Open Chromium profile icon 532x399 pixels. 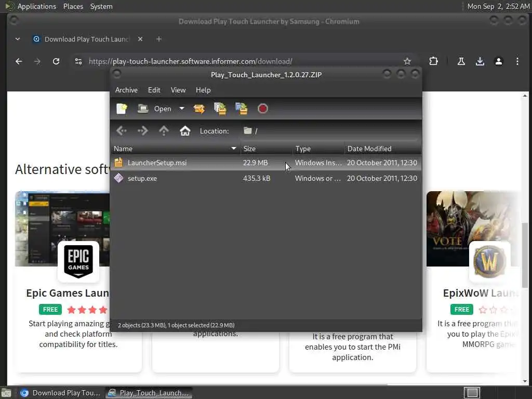(498, 61)
